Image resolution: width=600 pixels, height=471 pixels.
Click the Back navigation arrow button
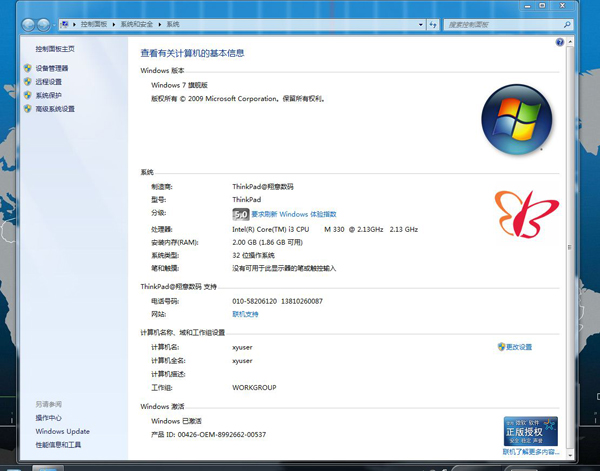pos(28,25)
